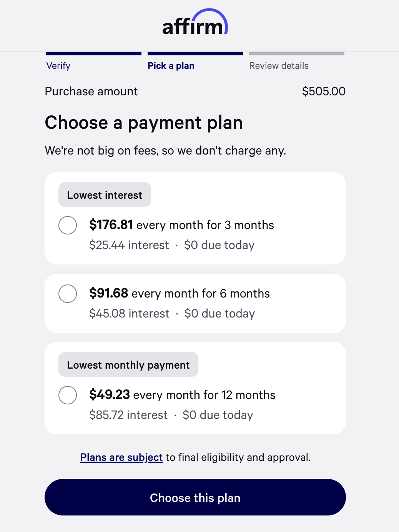This screenshot has width=399, height=532.
Task: Click the Lowest interest badge
Action: click(x=105, y=195)
